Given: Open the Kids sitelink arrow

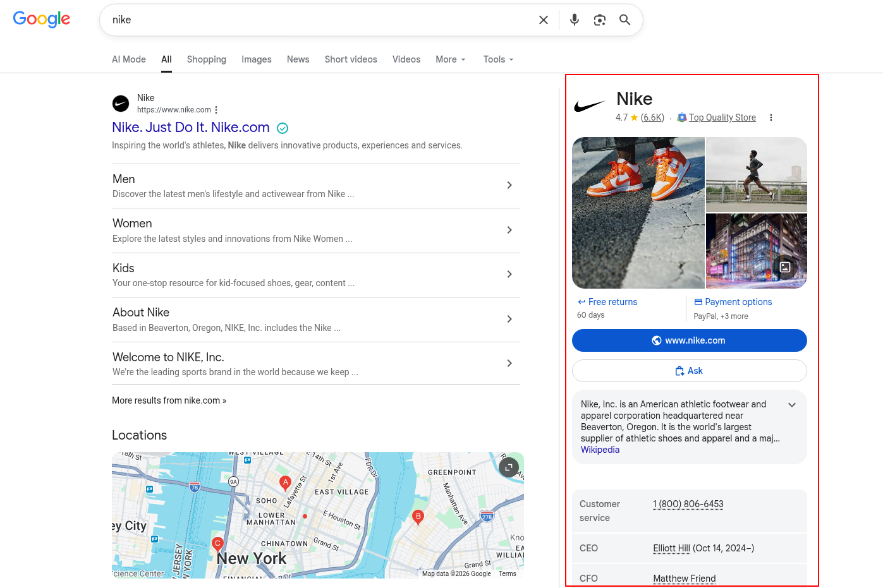Looking at the screenshot, I should pos(509,274).
